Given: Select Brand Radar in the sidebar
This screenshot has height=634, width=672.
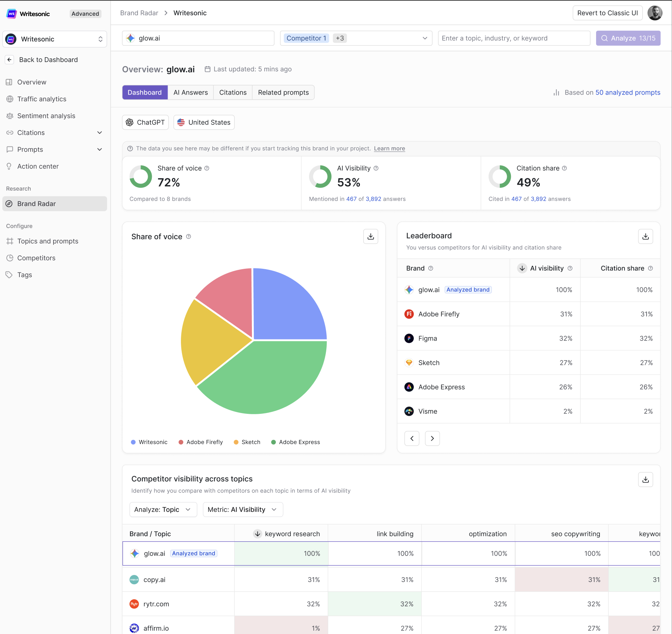Looking at the screenshot, I should [x=55, y=204].
